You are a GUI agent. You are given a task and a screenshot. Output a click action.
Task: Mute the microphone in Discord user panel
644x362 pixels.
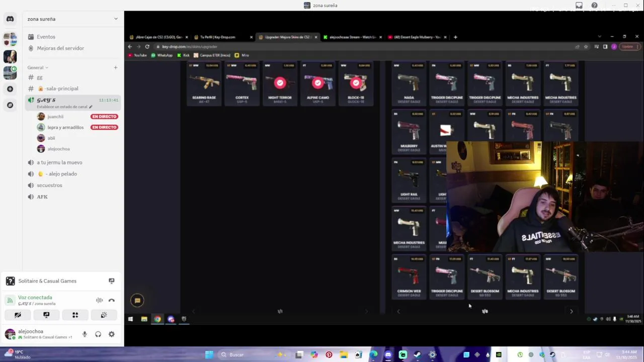pos(85,334)
